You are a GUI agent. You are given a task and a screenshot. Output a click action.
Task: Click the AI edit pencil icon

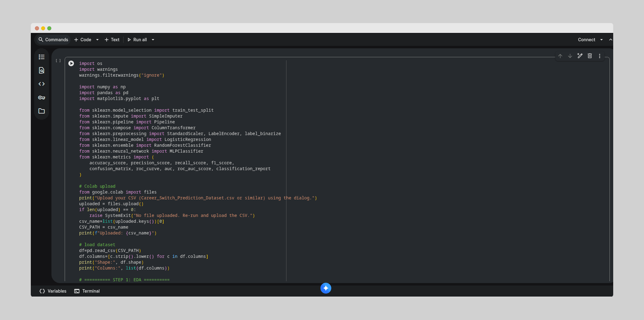580,56
